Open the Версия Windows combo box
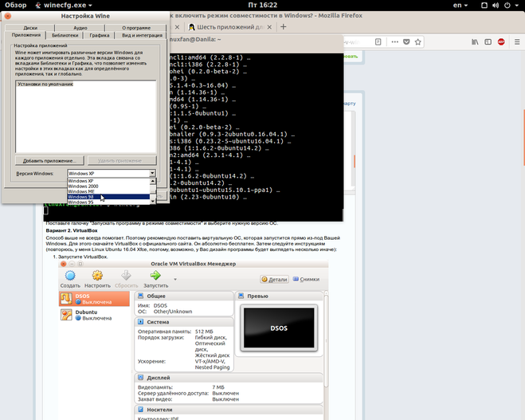The image size is (525, 420). point(112,174)
